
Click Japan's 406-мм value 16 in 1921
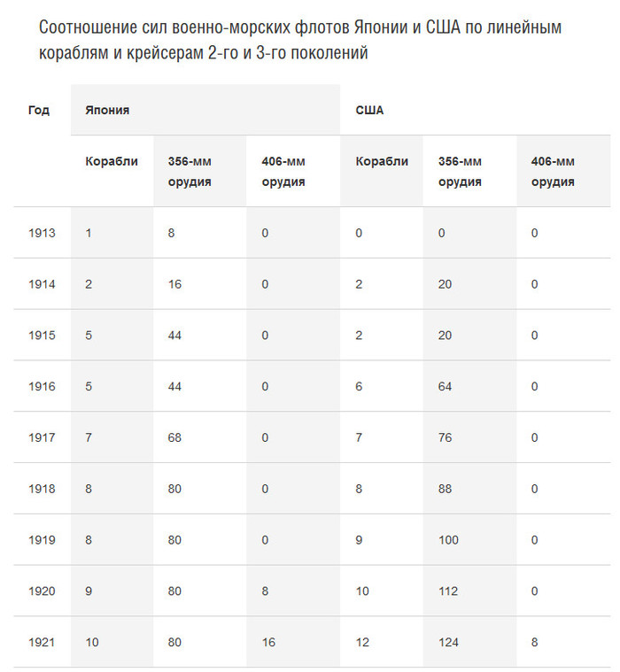point(269,642)
